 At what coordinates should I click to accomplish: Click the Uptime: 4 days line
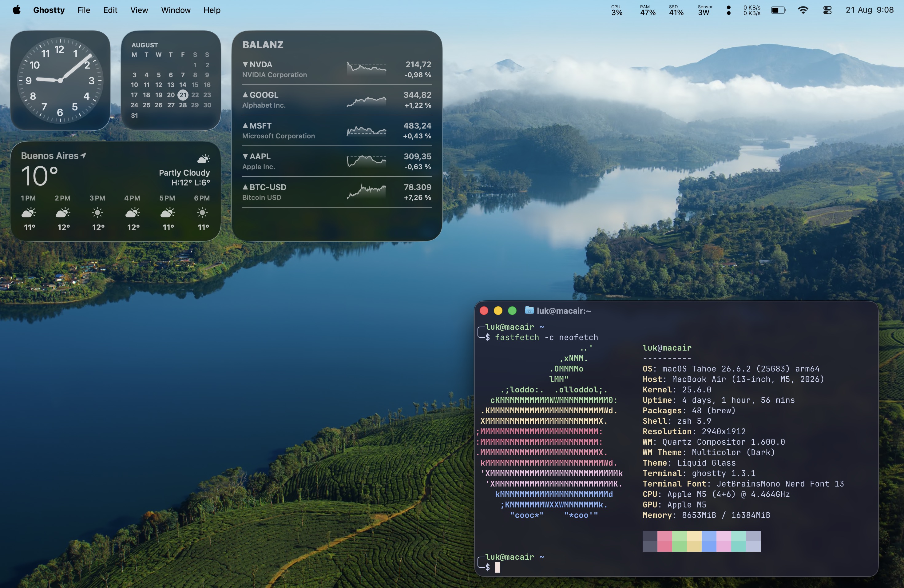719,400
